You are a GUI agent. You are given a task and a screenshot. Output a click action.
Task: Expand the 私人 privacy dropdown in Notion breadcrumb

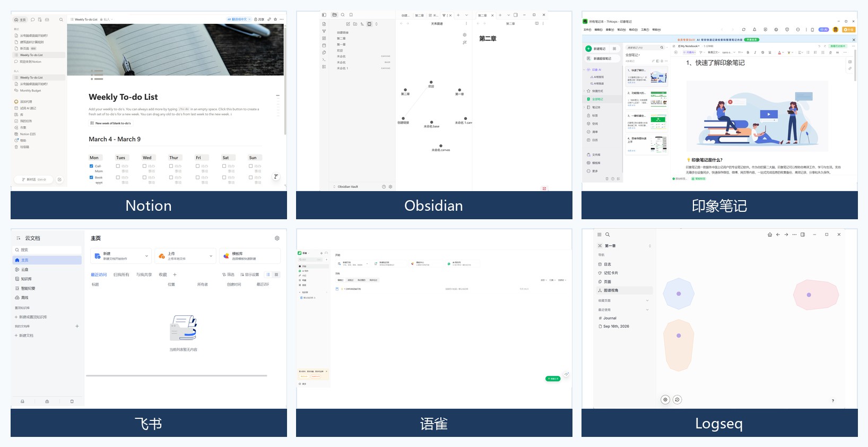point(107,20)
